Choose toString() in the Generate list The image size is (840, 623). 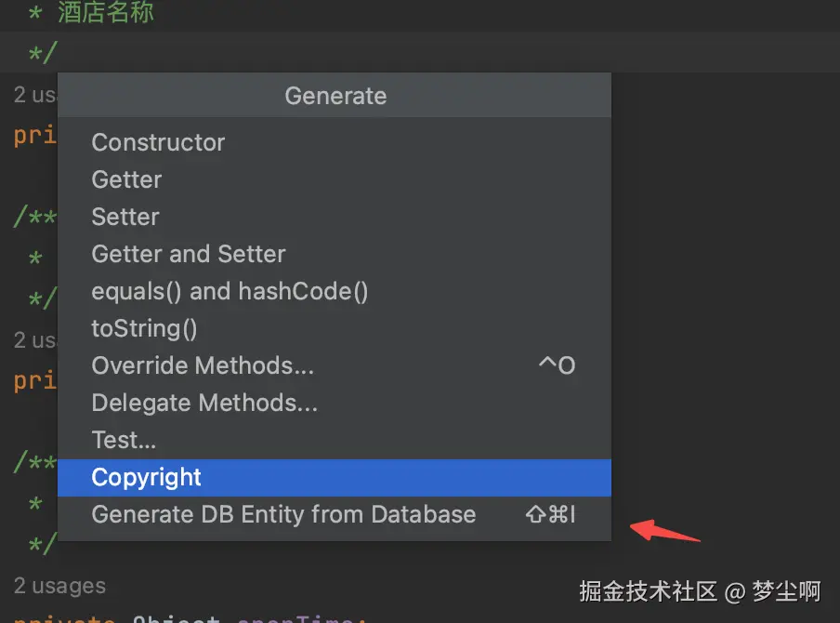[x=144, y=328]
